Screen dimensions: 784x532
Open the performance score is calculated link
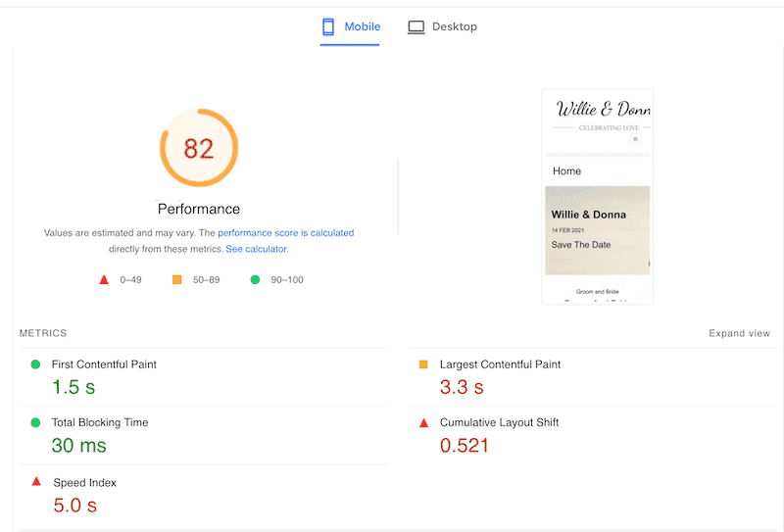point(285,232)
